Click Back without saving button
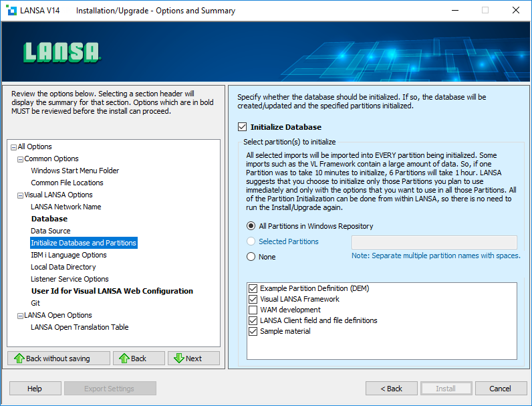Image resolution: width=532 pixels, height=406 pixels. pos(59,358)
